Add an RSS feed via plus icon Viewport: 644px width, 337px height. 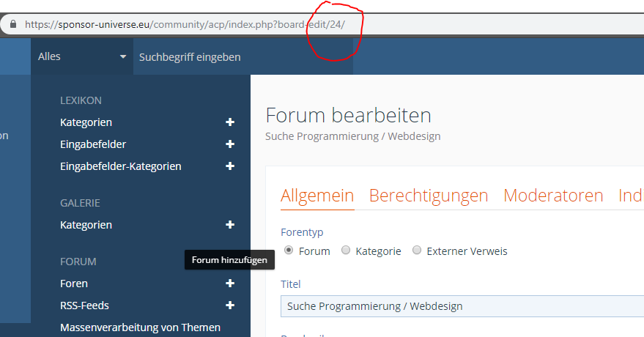click(230, 305)
